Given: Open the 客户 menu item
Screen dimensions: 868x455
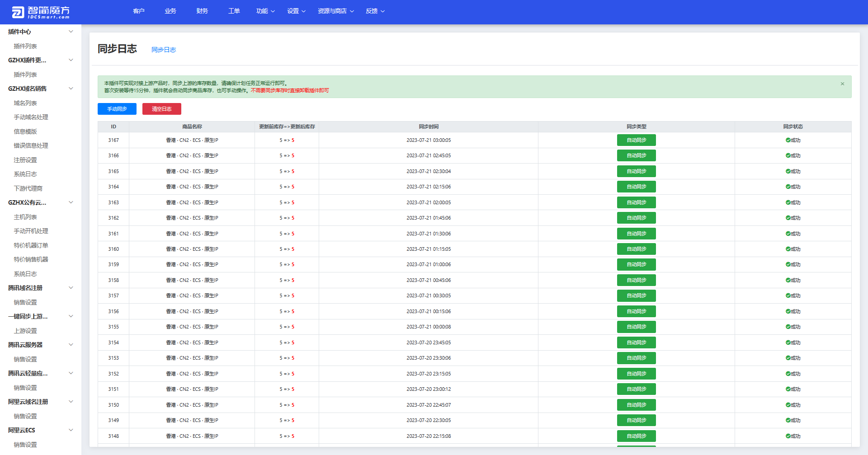Looking at the screenshot, I should click(139, 11).
